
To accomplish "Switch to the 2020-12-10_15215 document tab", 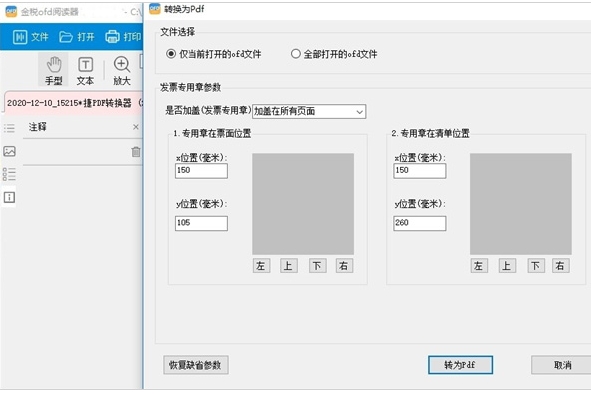I will coord(74,103).
